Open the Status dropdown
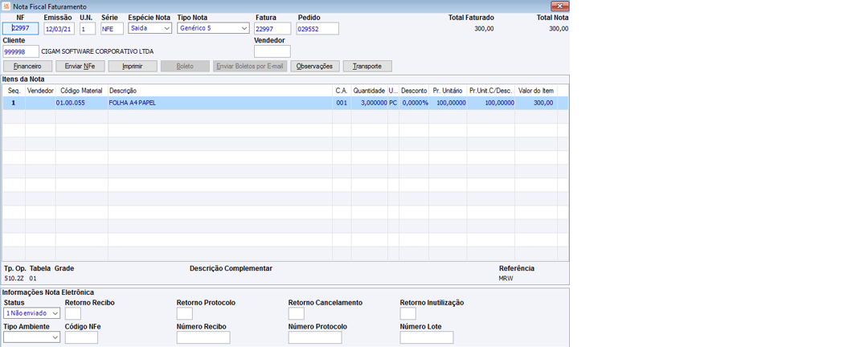The image size is (868, 347). click(31, 313)
